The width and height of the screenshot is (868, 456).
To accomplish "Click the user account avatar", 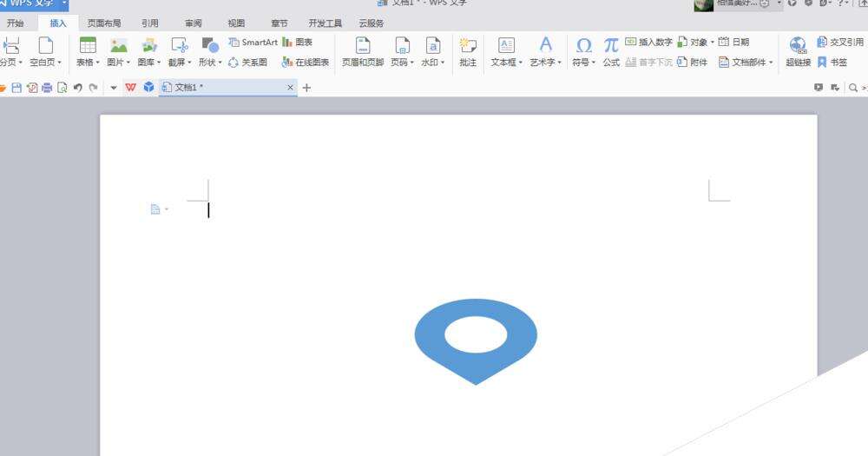I will [704, 5].
